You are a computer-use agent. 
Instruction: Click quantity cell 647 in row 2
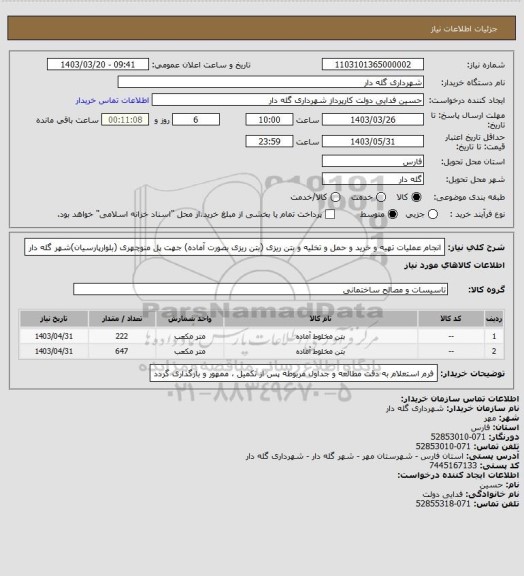click(122, 351)
